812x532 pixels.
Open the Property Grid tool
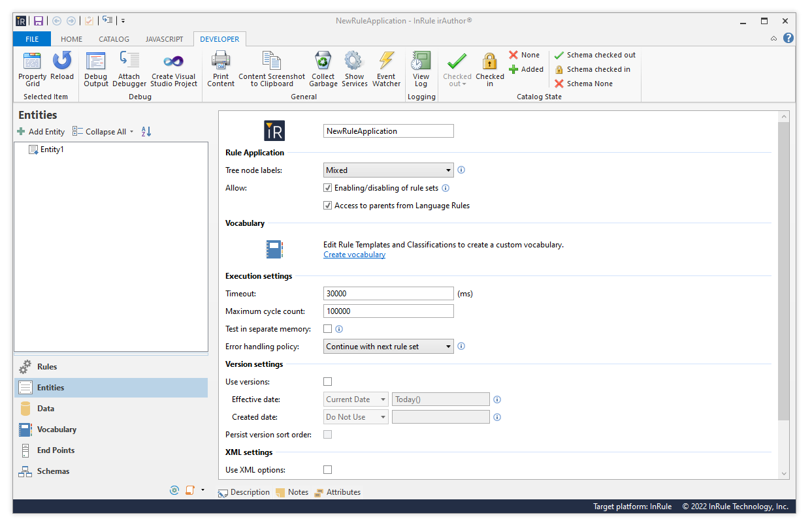point(32,69)
